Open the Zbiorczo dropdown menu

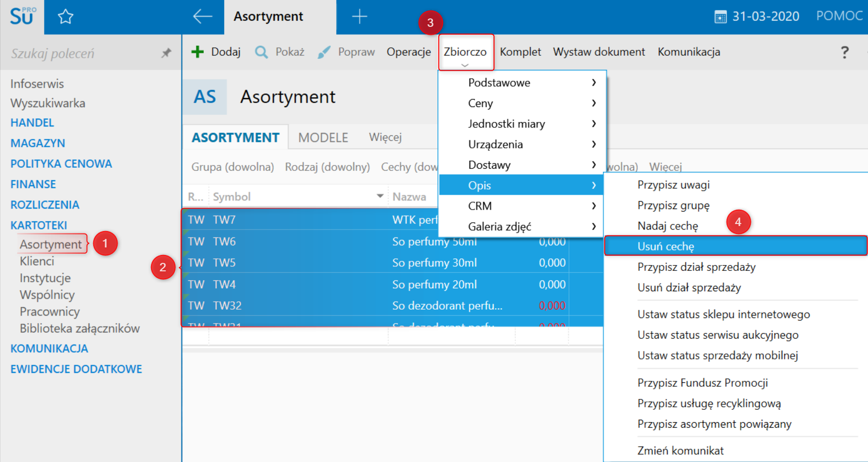pyautogui.click(x=465, y=52)
